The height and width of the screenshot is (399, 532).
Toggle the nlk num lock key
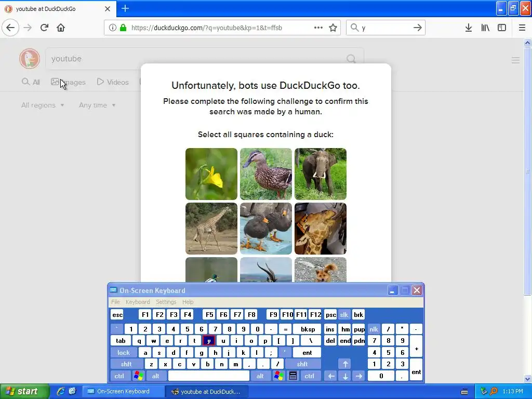coord(374,329)
